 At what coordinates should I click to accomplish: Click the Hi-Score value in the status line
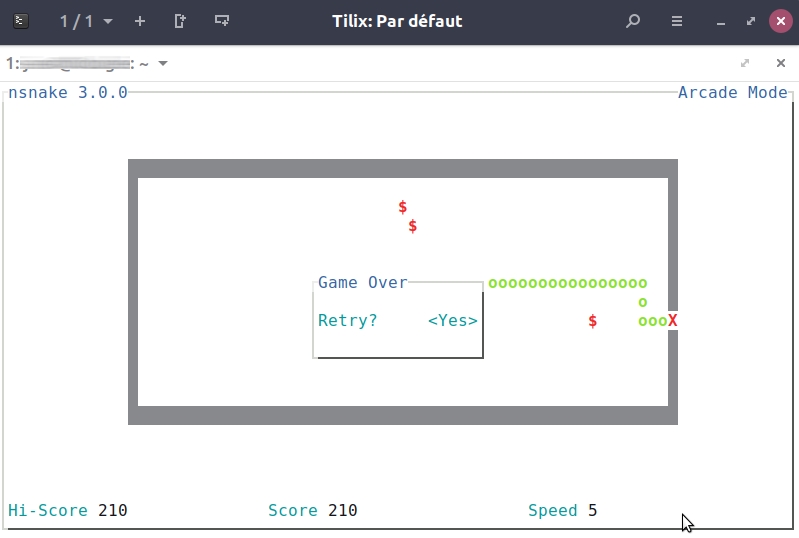point(112,511)
